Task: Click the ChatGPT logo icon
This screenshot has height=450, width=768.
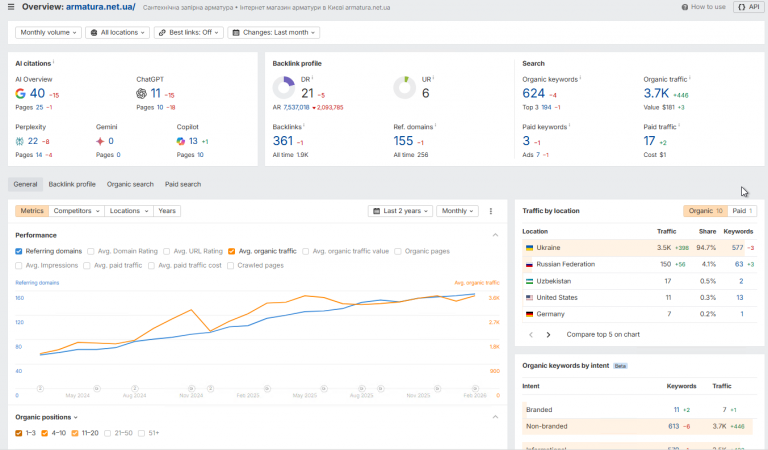Action: click(x=142, y=93)
